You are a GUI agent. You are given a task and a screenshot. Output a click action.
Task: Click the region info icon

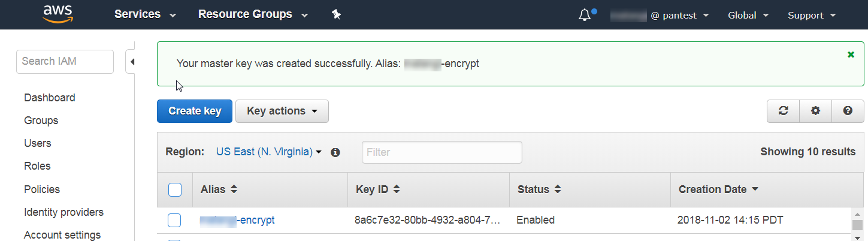click(335, 152)
